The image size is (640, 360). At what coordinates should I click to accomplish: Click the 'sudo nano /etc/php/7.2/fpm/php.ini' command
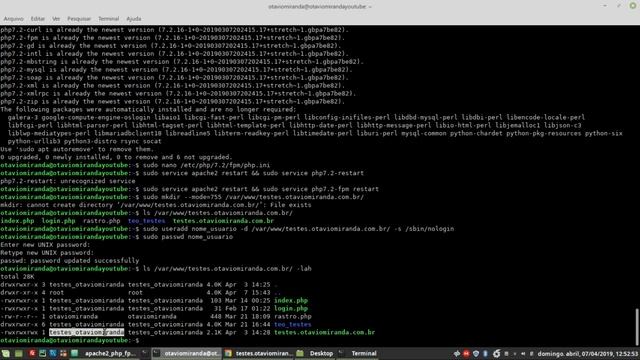[206, 165]
